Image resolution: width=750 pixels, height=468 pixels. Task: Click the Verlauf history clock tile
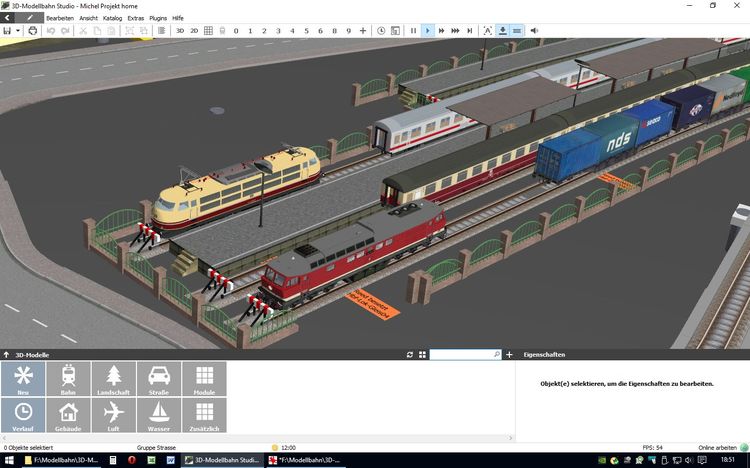(23, 415)
